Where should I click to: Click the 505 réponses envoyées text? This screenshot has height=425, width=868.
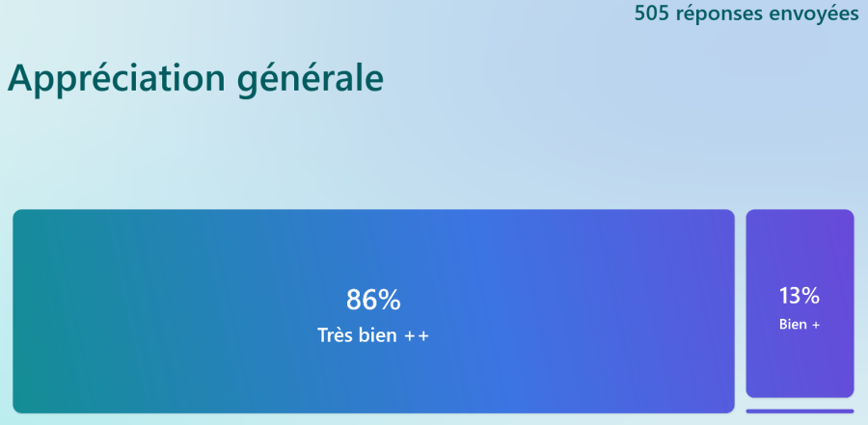click(x=746, y=13)
